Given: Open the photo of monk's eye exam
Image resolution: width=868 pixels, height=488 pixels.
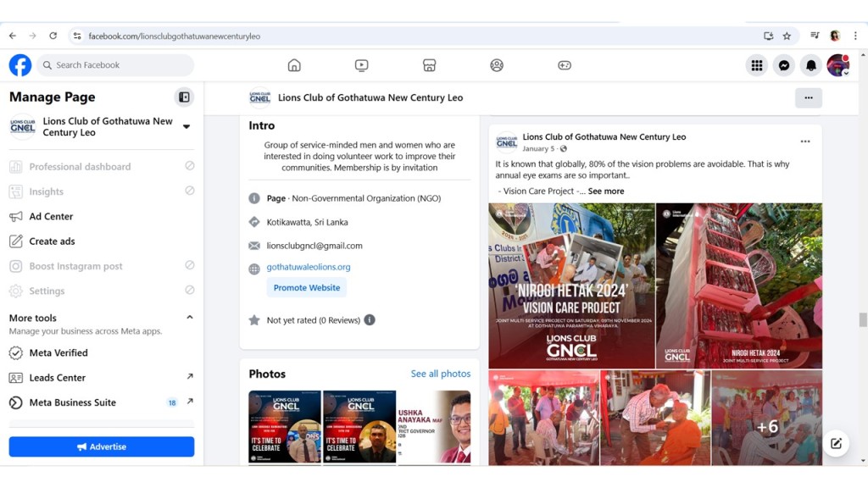Looking at the screenshot, I should coord(655,418).
